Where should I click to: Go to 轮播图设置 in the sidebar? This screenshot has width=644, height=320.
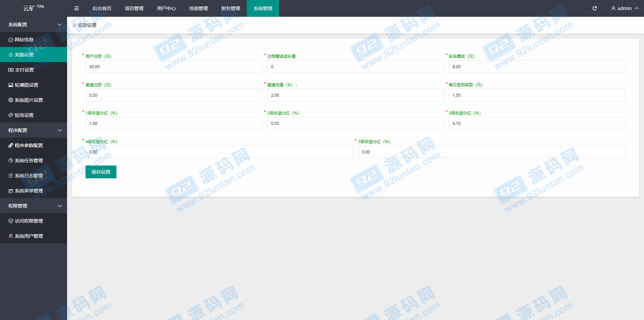point(26,85)
